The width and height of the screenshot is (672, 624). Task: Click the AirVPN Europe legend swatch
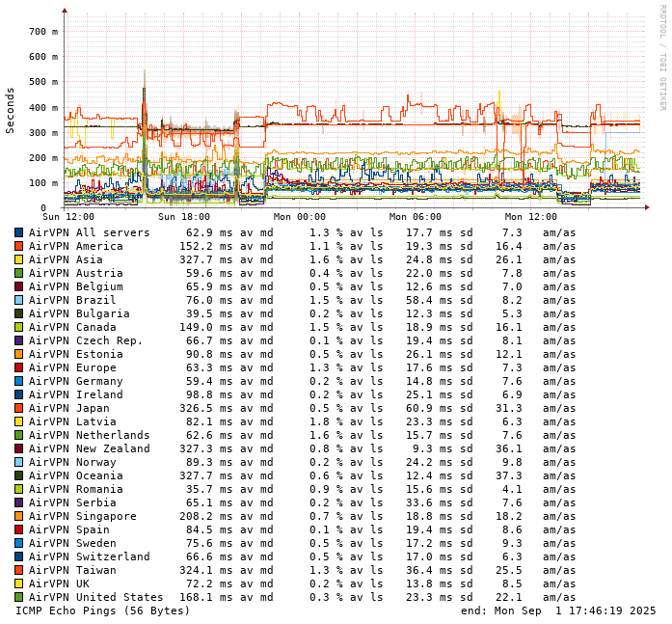(19, 367)
